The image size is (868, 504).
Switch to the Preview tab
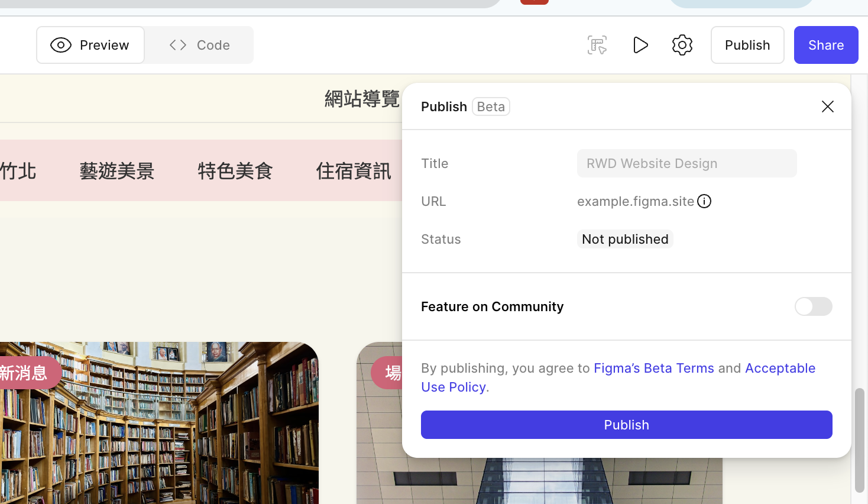(90, 45)
